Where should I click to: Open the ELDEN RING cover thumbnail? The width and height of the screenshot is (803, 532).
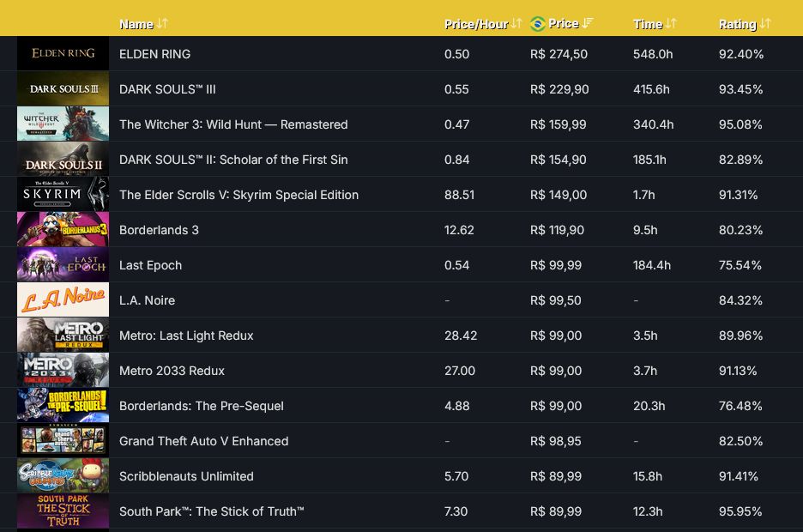[63, 53]
